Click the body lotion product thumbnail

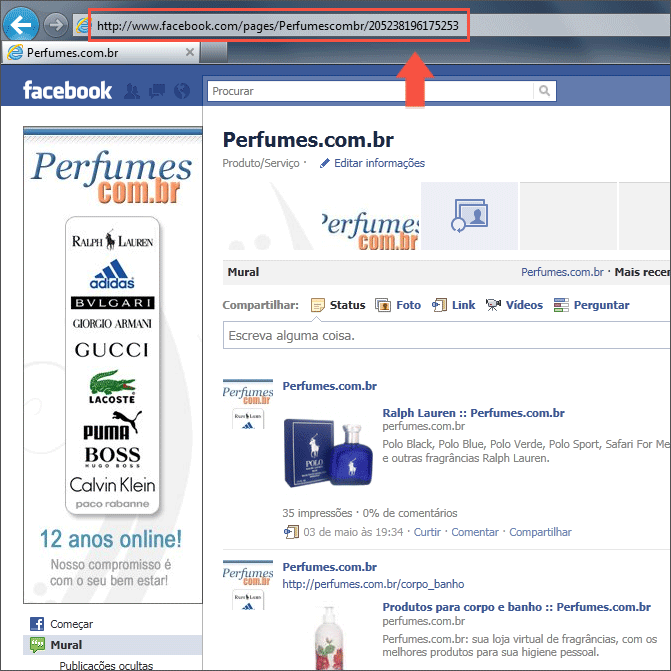coord(330,636)
